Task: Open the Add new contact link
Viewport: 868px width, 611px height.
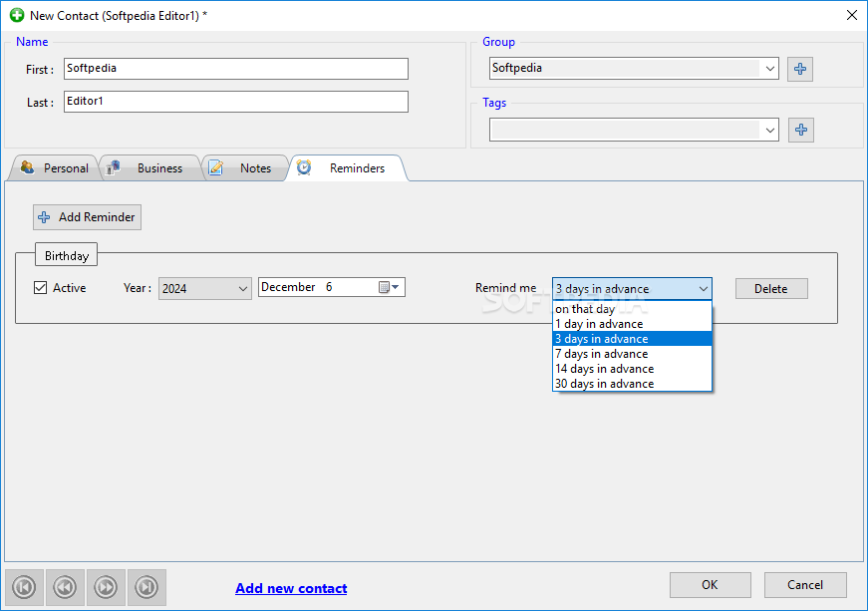Action: [x=291, y=588]
